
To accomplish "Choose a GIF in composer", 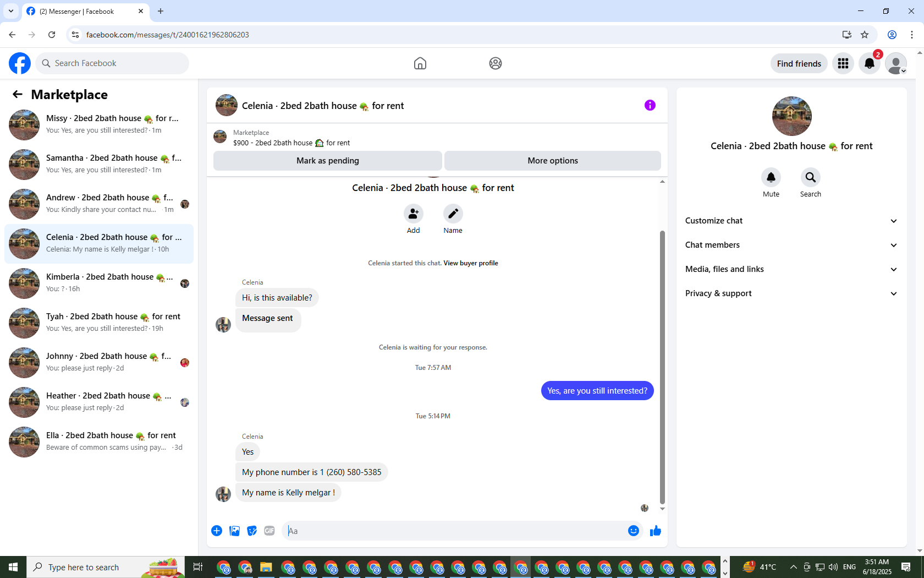I will coord(269,531).
